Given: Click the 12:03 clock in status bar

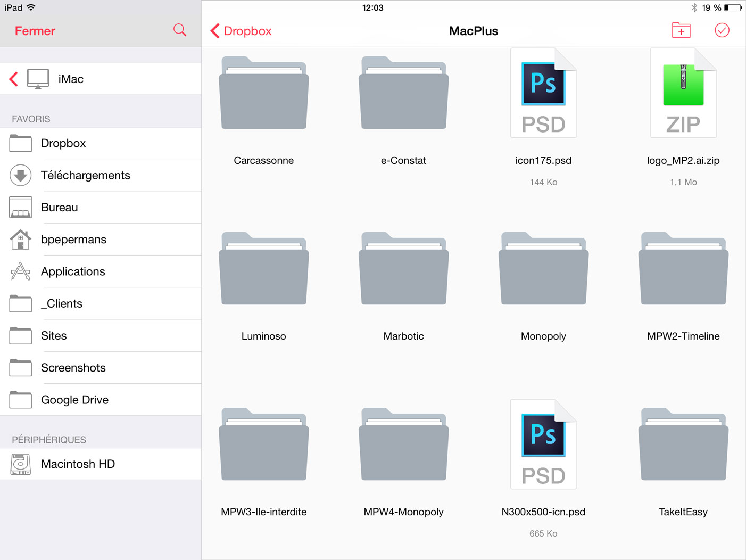Looking at the screenshot, I should [373, 7].
